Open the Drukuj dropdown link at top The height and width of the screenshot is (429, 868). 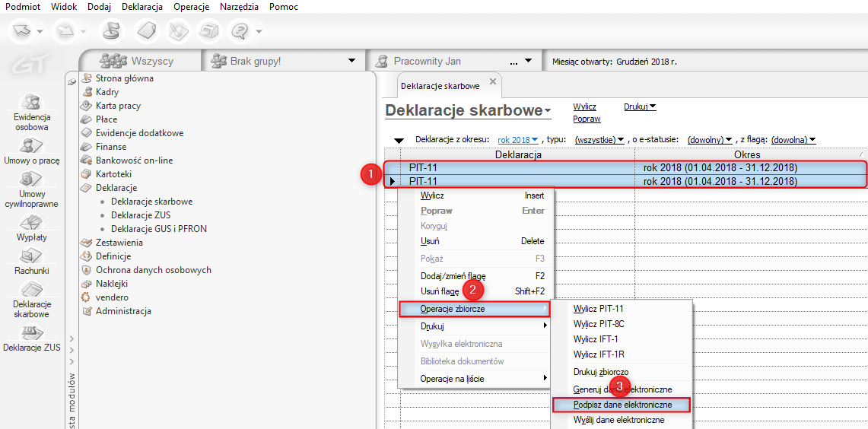tap(640, 106)
